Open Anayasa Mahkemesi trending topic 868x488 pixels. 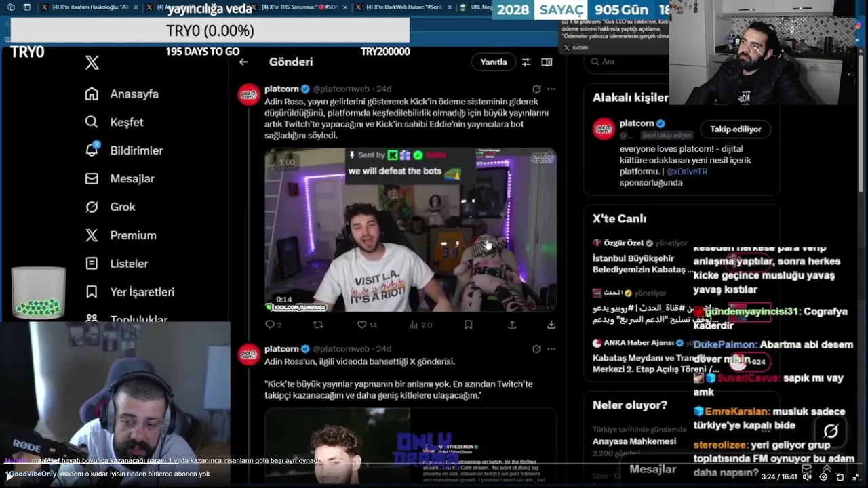point(634,441)
